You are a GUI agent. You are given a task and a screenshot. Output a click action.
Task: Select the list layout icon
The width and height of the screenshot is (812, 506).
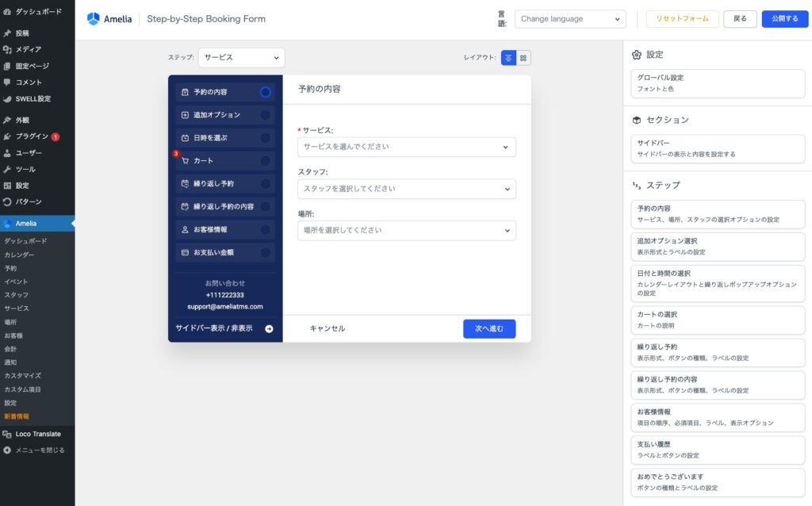[508, 58]
